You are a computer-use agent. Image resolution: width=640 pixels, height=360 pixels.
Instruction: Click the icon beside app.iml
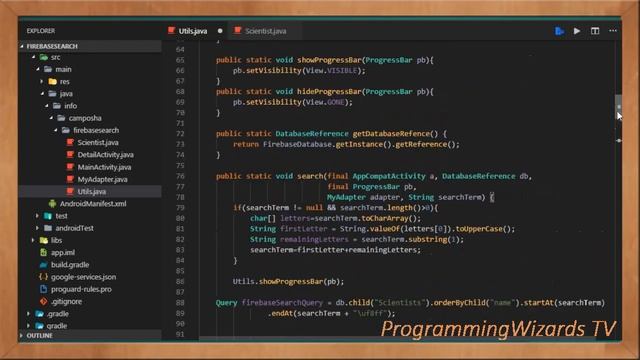coord(43,253)
